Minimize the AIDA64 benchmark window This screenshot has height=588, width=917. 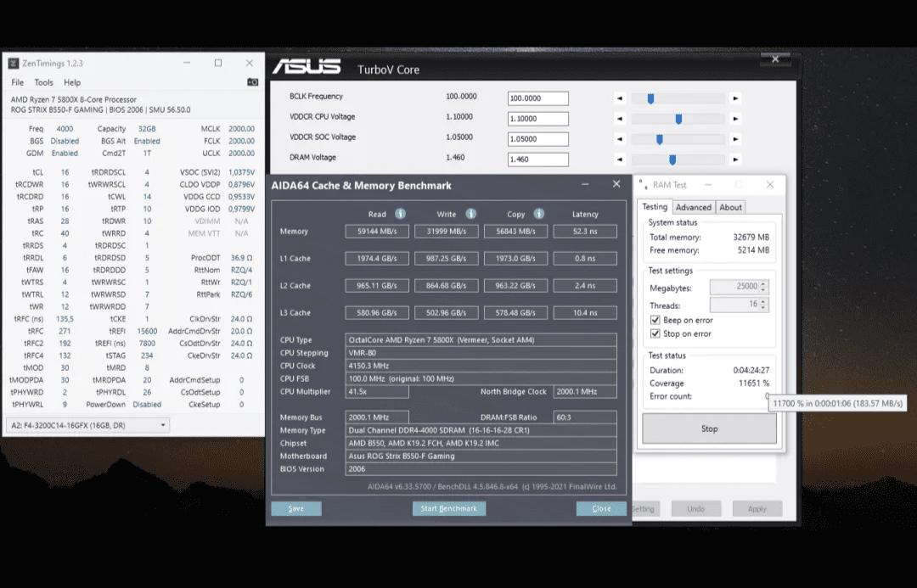585,184
